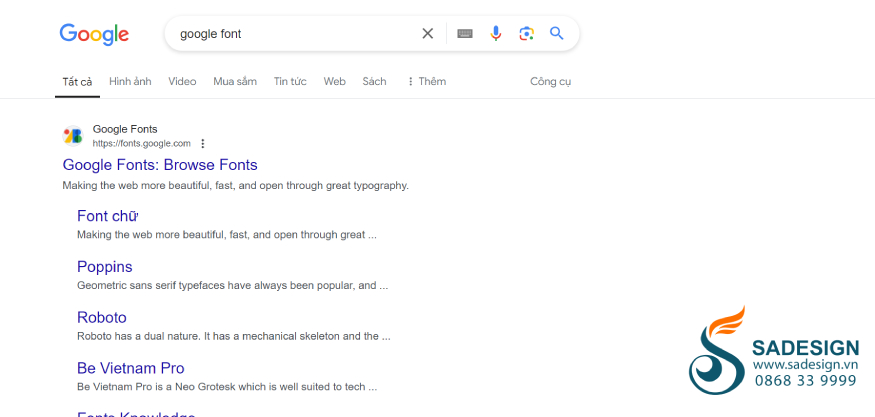This screenshot has height=417, width=875.
Task: Open the Tin tức tab
Action: tap(290, 82)
